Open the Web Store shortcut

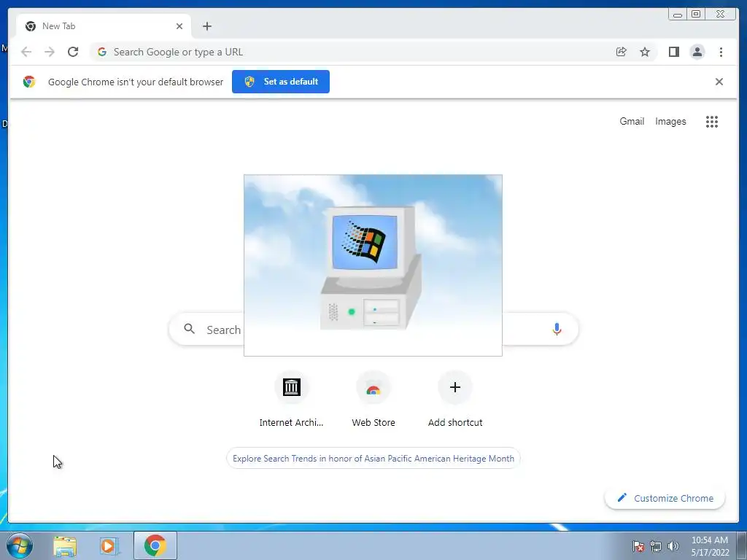tap(373, 399)
